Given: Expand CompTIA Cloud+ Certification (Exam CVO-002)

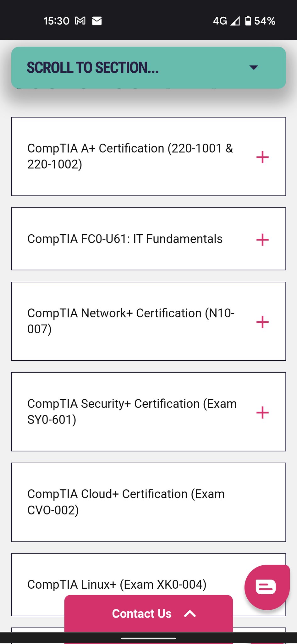Looking at the screenshot, I should point(126,502).
